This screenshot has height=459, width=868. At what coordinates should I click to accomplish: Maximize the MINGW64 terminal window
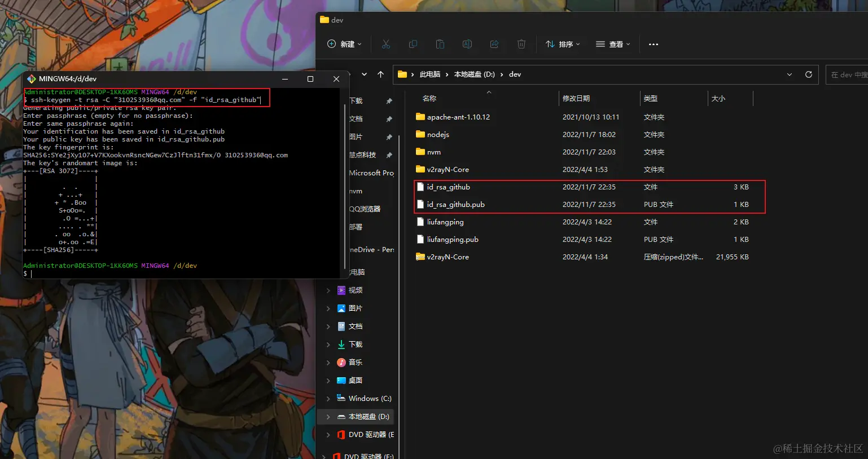point(310,79)
